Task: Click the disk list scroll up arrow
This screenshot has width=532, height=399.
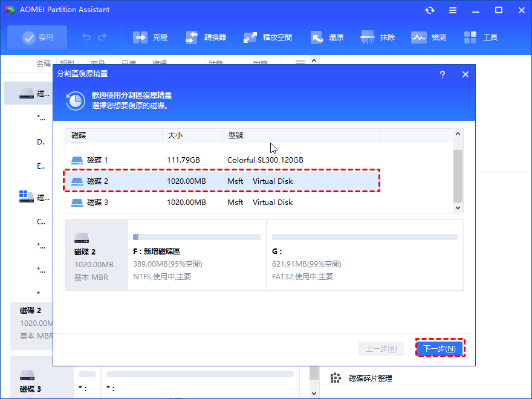Action: (458, 134)
